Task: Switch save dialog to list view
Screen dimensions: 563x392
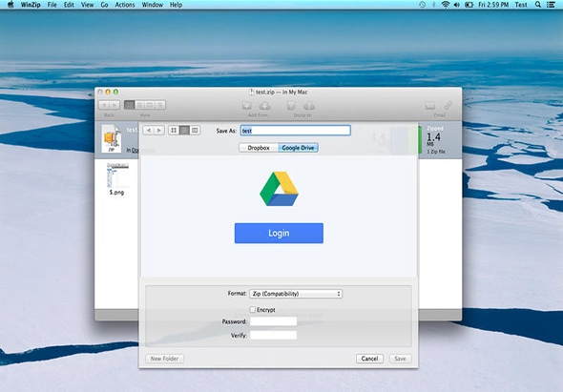Action: (184, 131)
